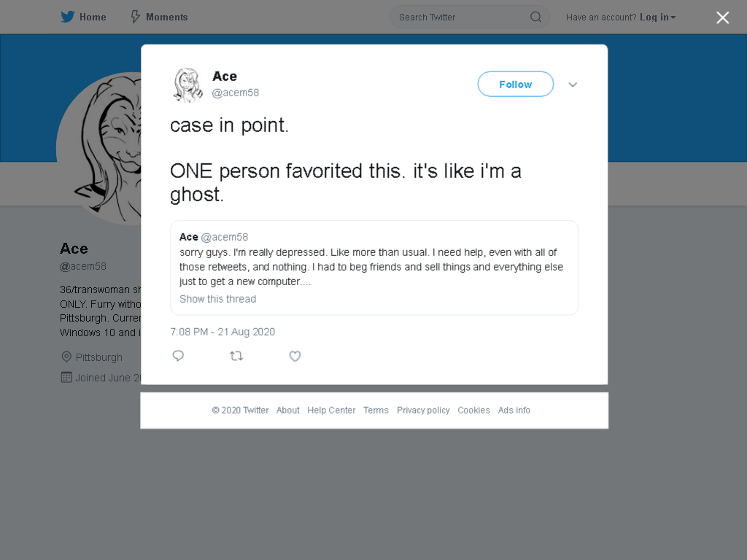Viewport: 747px width, 560px height.
Task: Show this thread in quoted tweet
Action: click(217, 299)
